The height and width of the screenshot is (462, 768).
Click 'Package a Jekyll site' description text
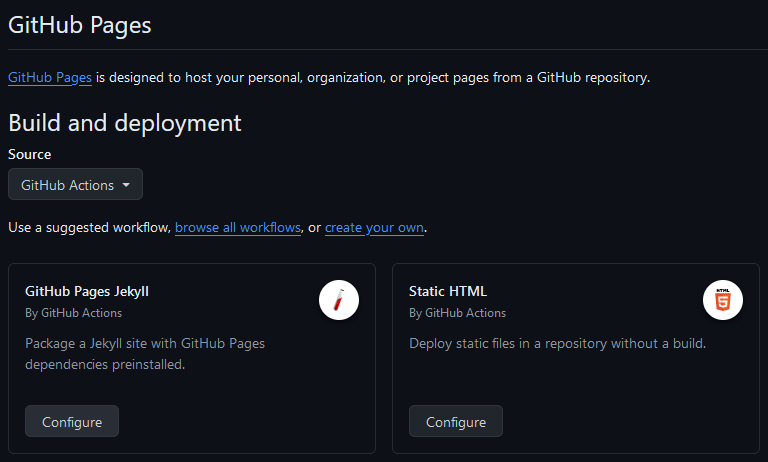[x=145, y=354]
